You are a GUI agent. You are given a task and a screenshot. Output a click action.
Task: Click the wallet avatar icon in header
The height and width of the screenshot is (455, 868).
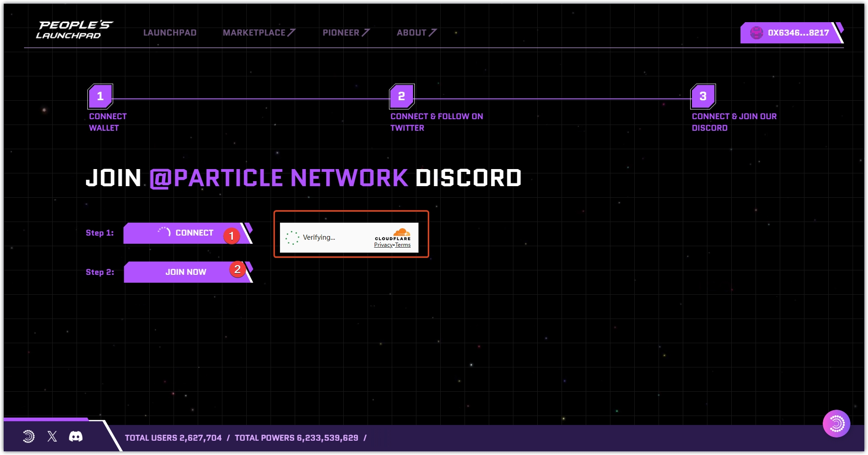pos(756,33)
